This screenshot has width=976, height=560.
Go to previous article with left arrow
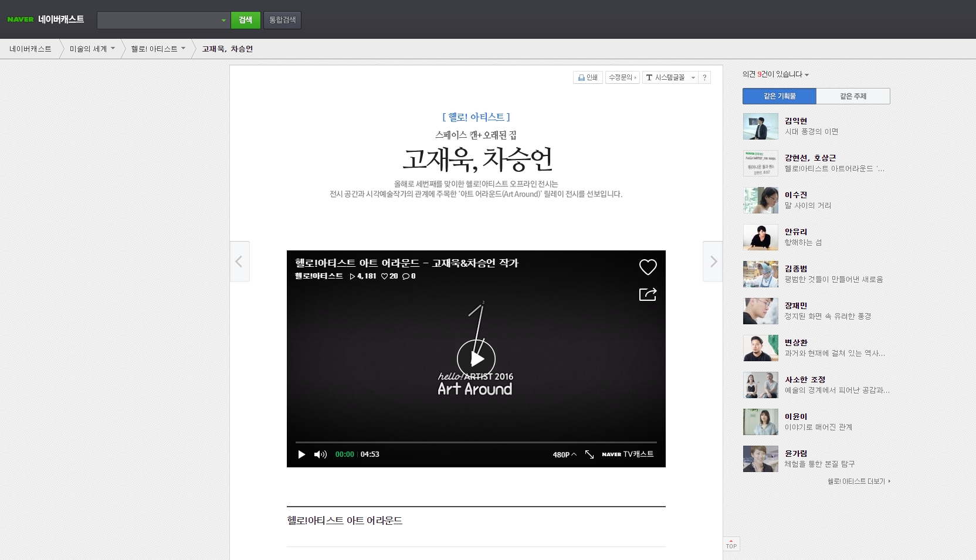(239, 262)
